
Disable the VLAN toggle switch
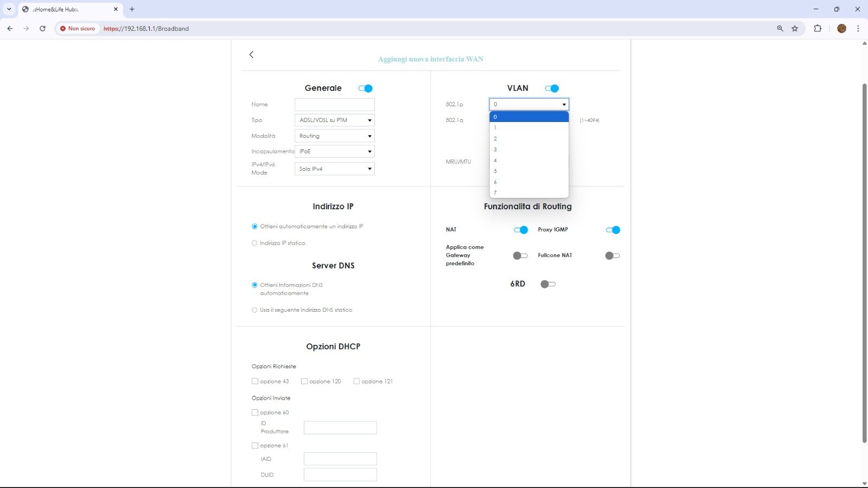(x=552, y=88)
